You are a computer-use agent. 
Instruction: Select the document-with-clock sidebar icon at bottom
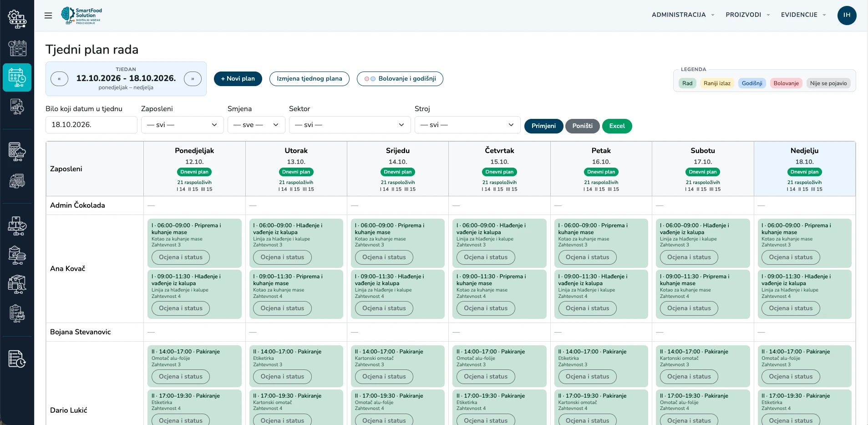click(17, 359)
